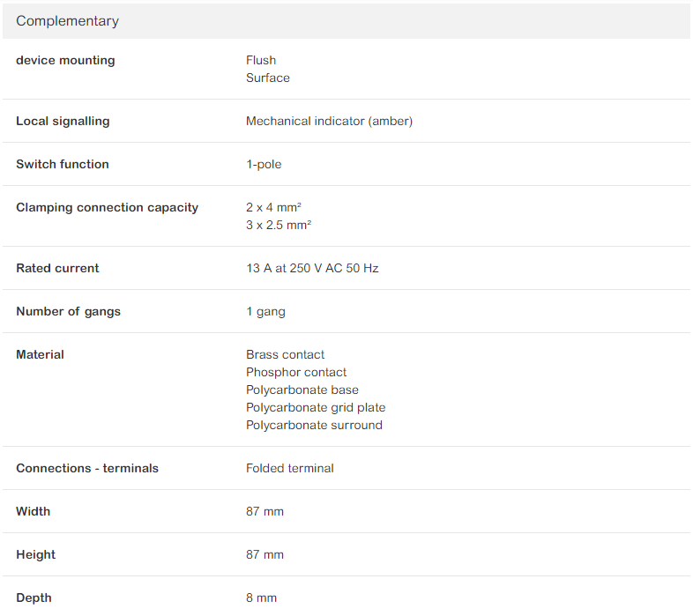693x616 pixels.
Task: Click the Polycarbonate grid plate entry
Action: [316, 407]
